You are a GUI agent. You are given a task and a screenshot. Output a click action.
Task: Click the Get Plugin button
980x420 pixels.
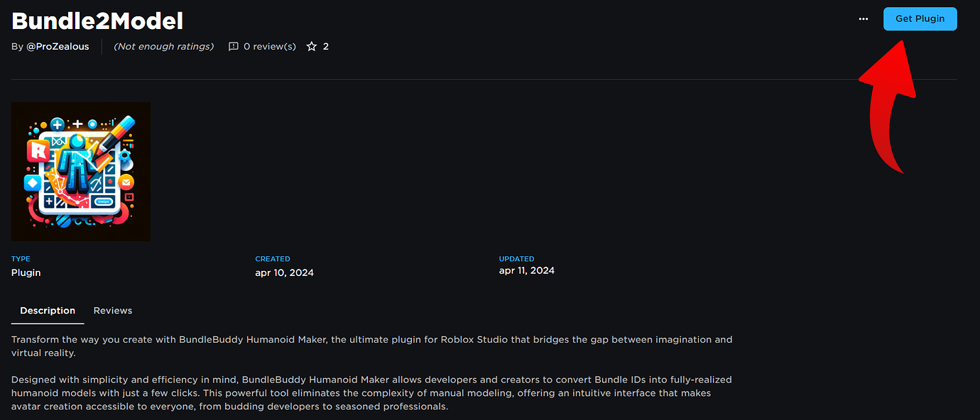920,18
